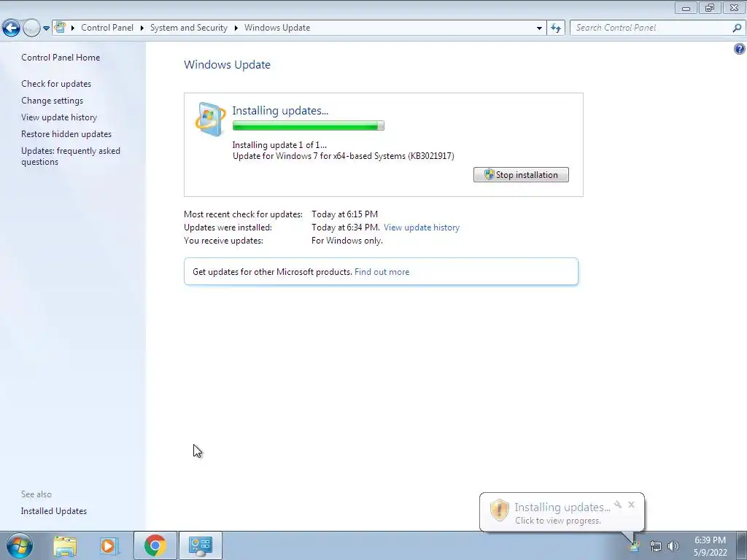Click the taskbar clock showing 6:39 PM
Viewport: 747px width, 560px height.
click(x=710, y=546)
